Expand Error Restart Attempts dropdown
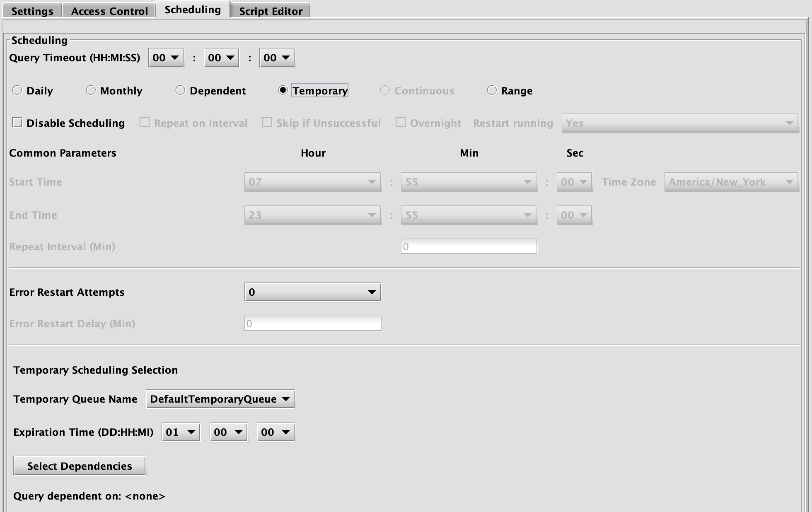Viewport: 812px width, 512px height. (312, 292)
